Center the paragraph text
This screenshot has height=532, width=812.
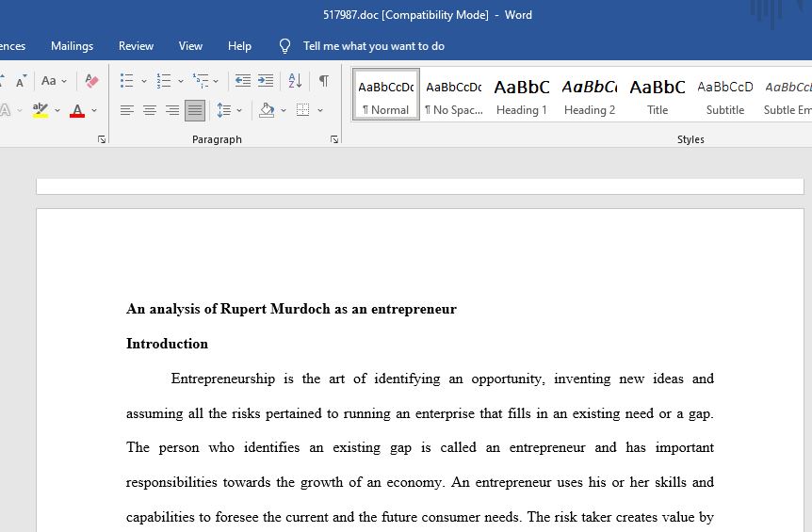(150, 110)
